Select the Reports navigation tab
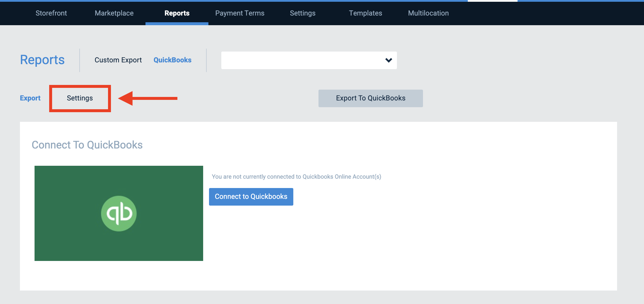 coord(177,13)
